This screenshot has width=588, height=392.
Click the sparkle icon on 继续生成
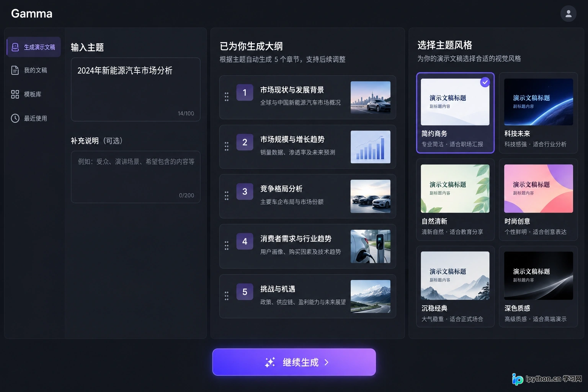pos(270,362)
